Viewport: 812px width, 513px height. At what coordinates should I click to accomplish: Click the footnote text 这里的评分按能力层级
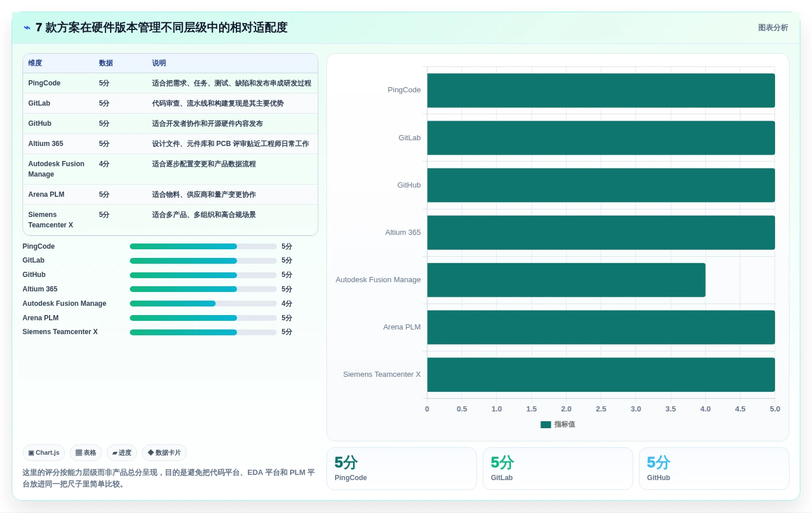(168, 478)
